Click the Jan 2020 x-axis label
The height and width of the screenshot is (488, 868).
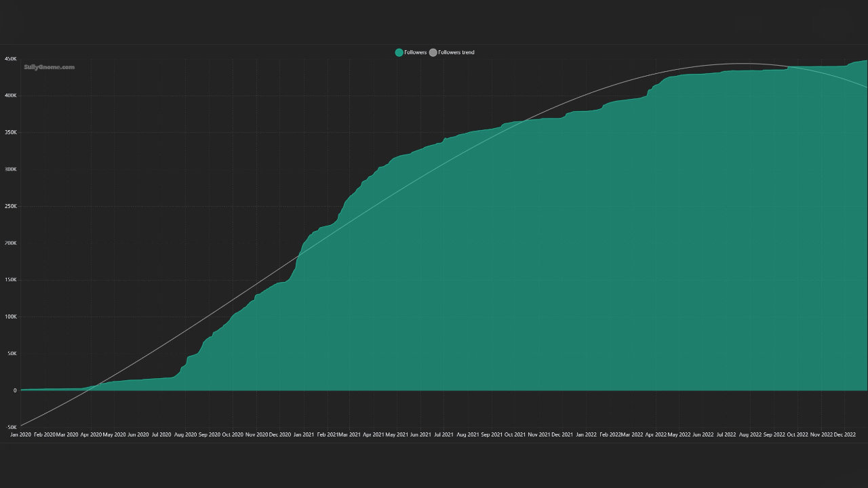(20, 434)
